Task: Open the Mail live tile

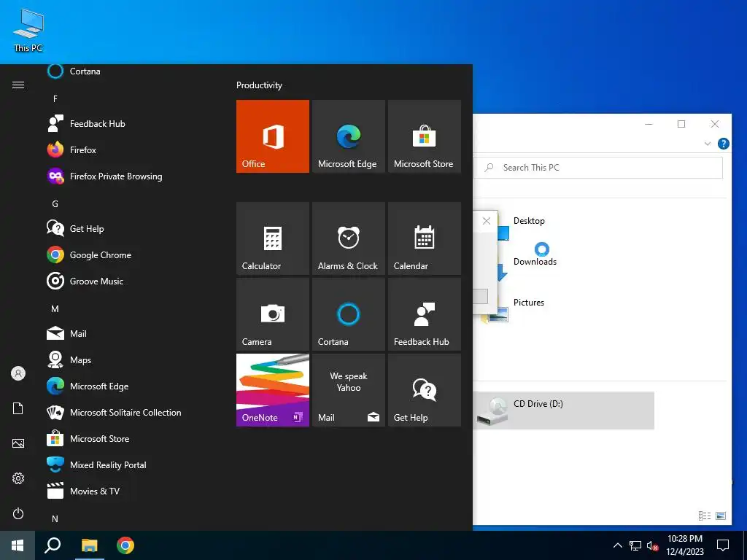Action: pyautogui.click(x=348, y=390)
